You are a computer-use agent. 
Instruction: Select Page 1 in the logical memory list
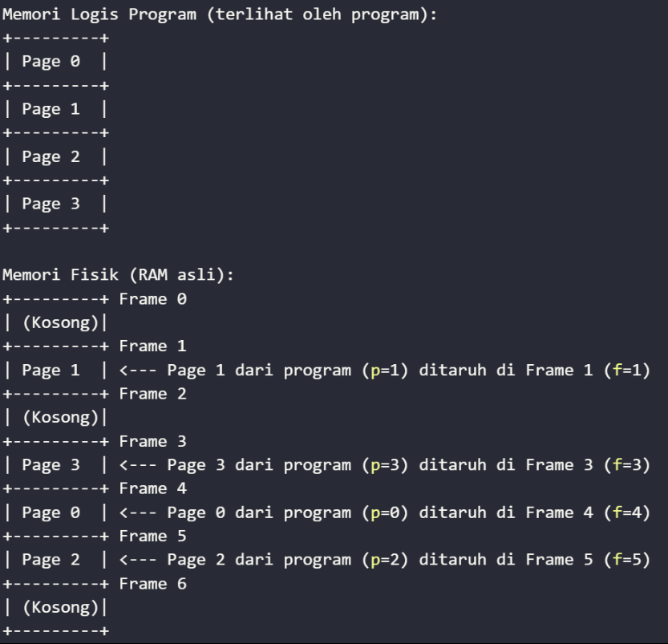tap(51, 109)
